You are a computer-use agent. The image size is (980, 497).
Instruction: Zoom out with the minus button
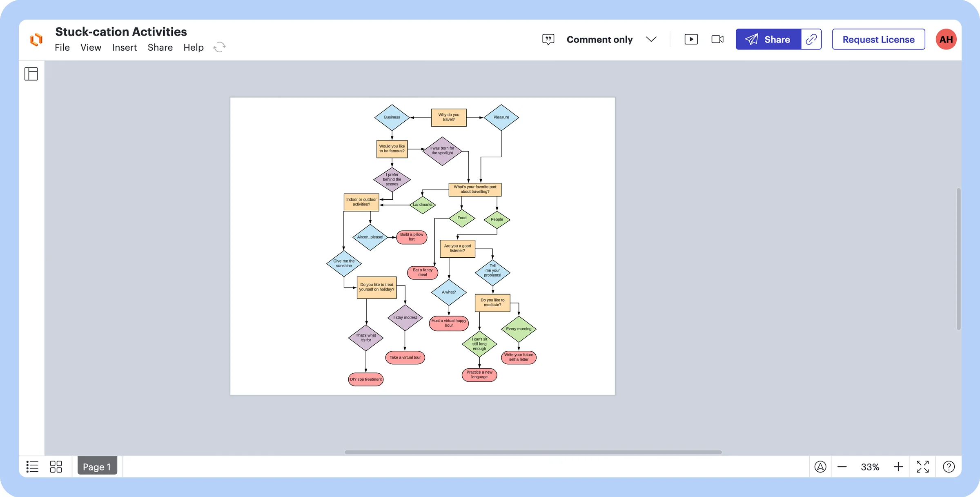click(x=842, y=466)
